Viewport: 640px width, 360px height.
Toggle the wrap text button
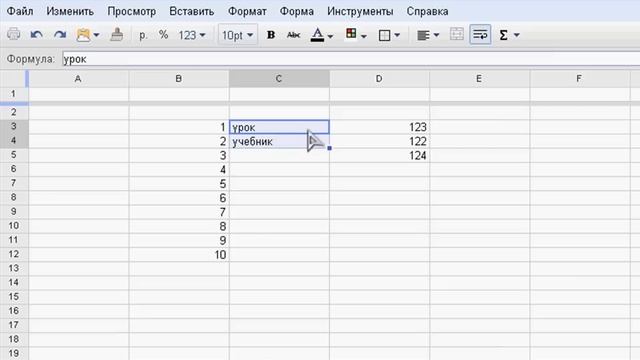pyautogui.click(x=480, y=35)
